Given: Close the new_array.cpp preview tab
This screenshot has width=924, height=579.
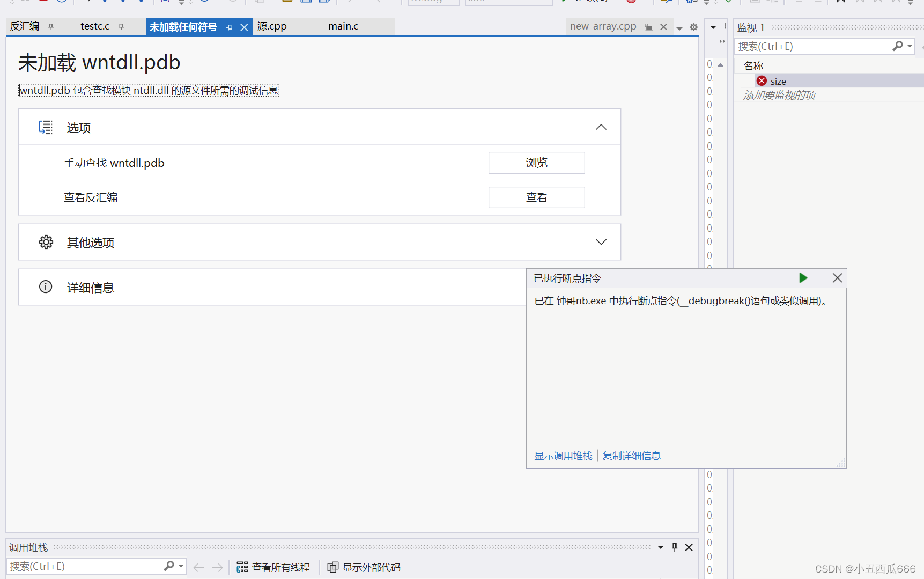Looking at the screenshot, I should coord(663,27).
